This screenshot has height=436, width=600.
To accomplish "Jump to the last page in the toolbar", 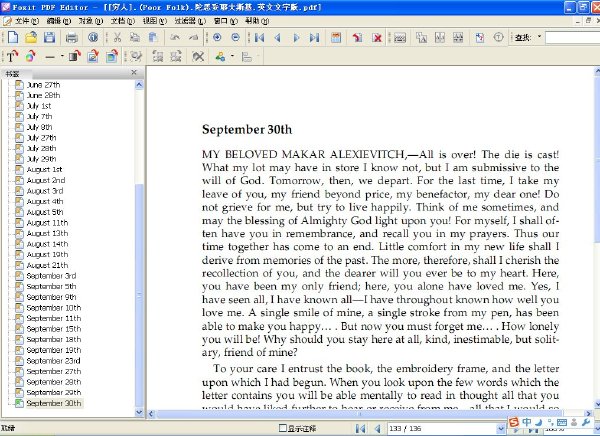I will coord(315,38).
